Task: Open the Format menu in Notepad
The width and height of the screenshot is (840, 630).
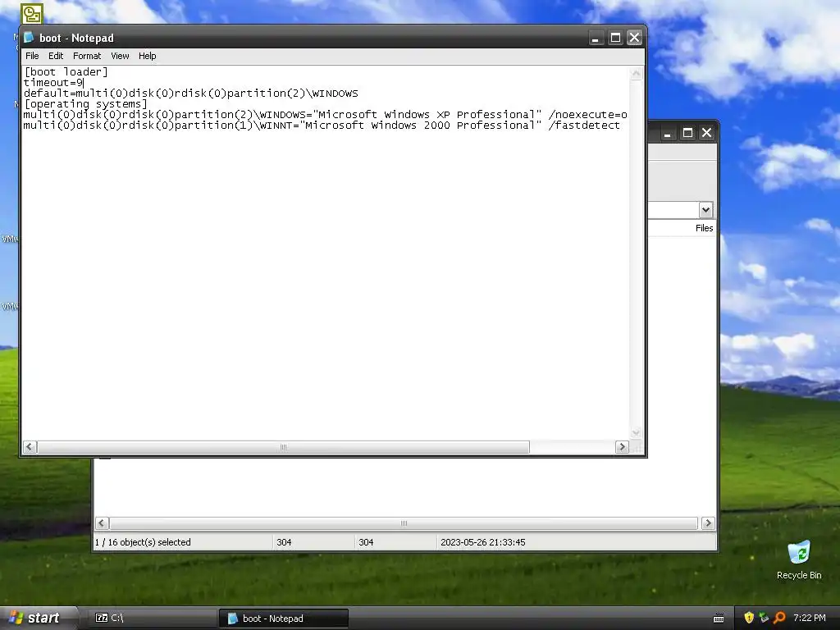Action: pyautogui.click(x=87, y=56)
